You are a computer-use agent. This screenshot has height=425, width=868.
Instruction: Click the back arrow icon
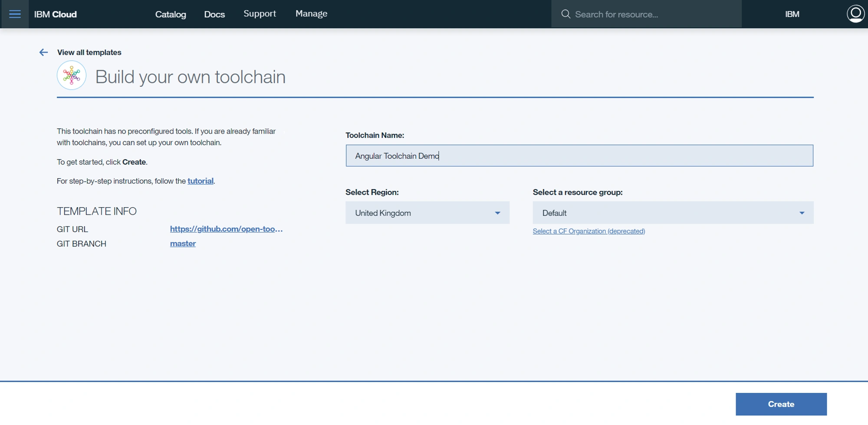coord(43,52)
